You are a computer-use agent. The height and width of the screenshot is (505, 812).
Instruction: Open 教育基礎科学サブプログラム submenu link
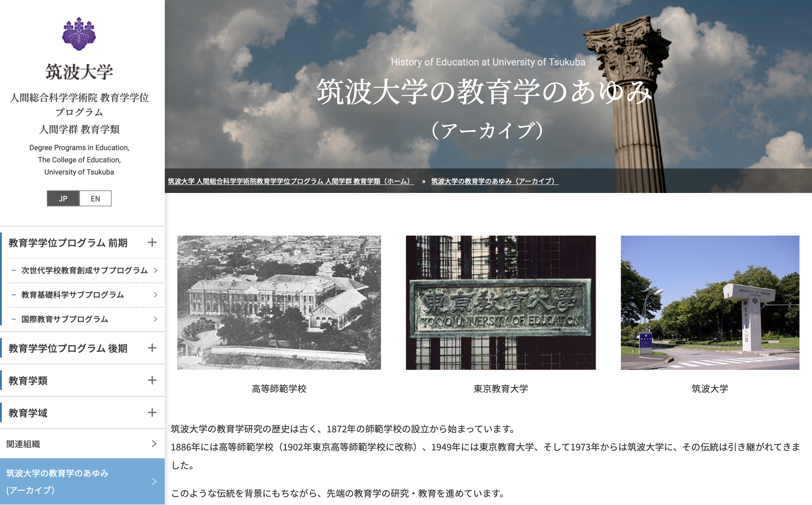click(x=73, y=295)
